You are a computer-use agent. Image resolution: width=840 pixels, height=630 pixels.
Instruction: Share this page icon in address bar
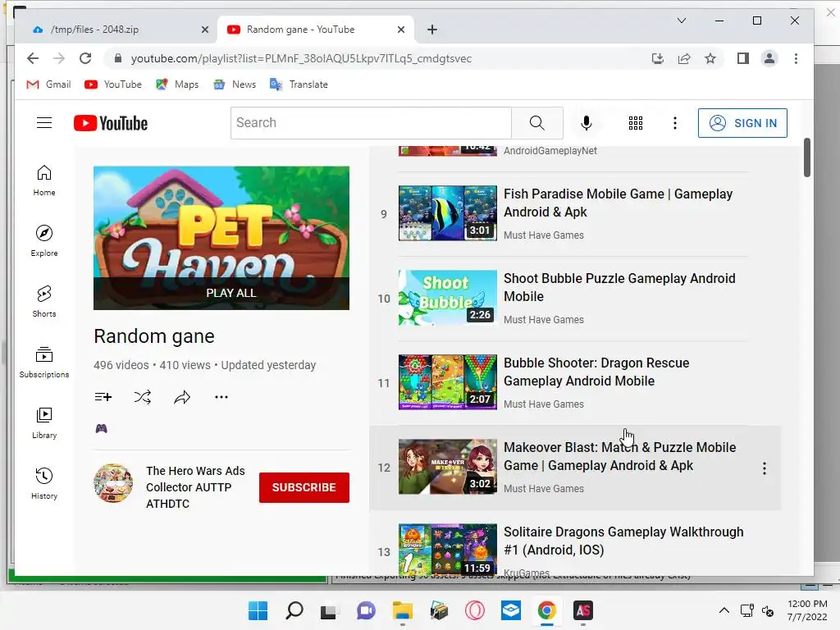click(x=684, y=58)
